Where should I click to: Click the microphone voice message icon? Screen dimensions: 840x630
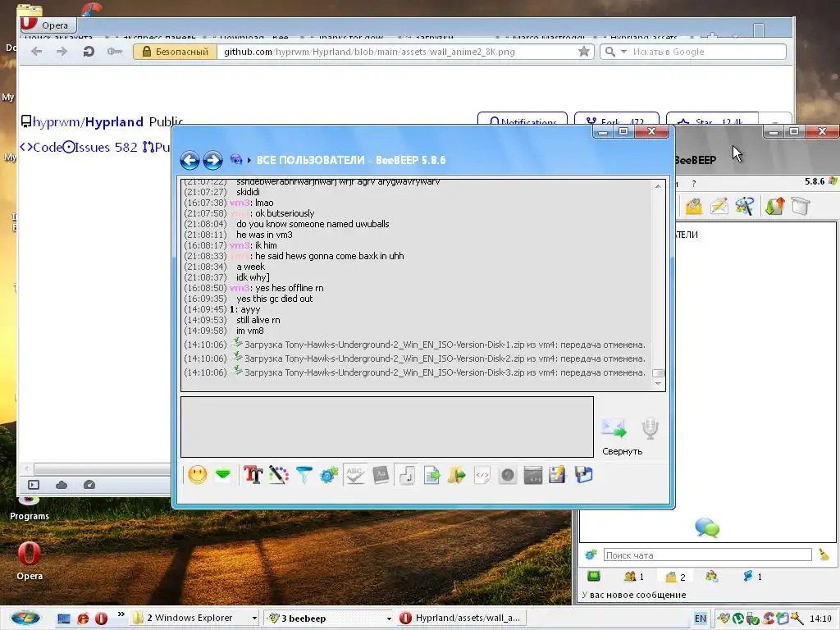[x=650, y=428]
